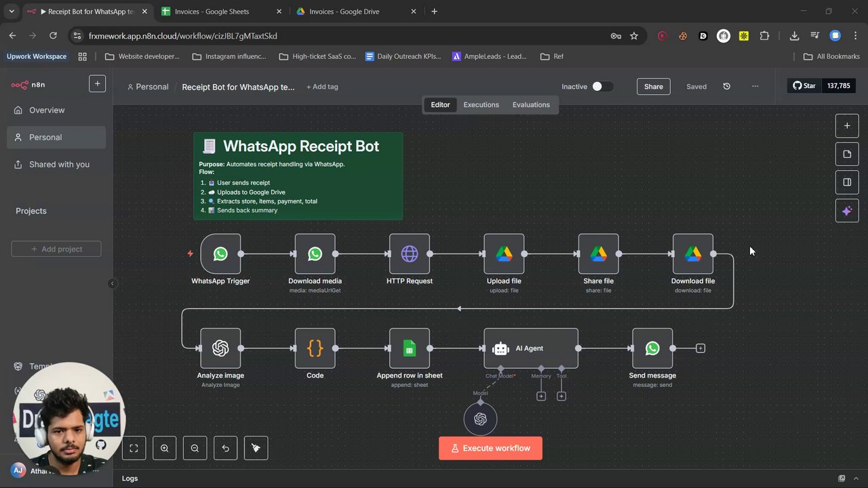Click the Add project button
Image resolution: width=868 pixels, height=488 pixels.
pos(56,249)
